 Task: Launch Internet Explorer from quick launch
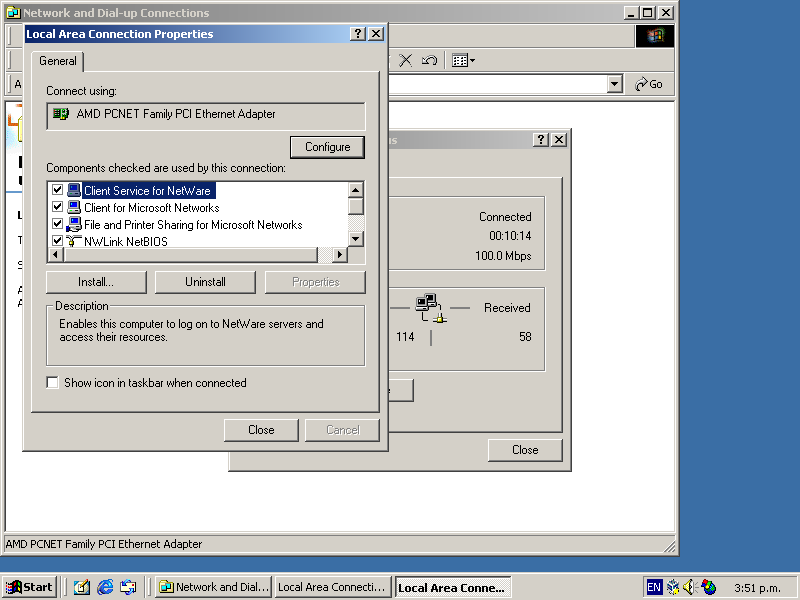pyautogui.click(x=105, y=587)
